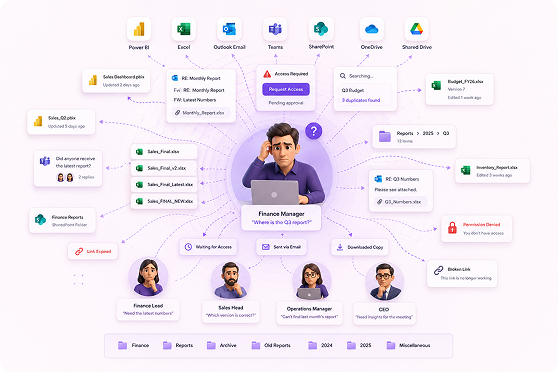Open the Monthly_Report.xlsx attachment
This screenshot has width=558, height=372.
[201, 113]
